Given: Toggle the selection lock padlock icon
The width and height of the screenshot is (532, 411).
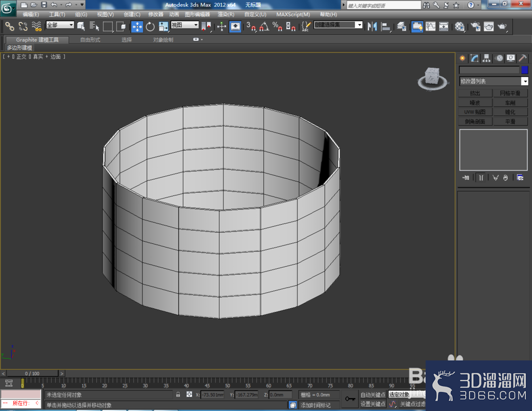Looking at the screenshot, I should [178, 394].
